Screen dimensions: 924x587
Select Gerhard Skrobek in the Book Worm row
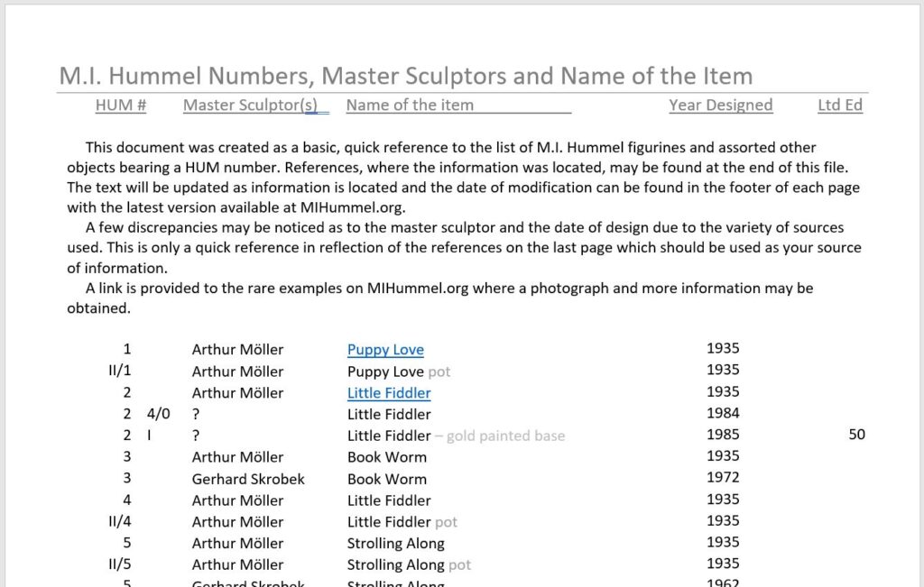pos(248,479)
